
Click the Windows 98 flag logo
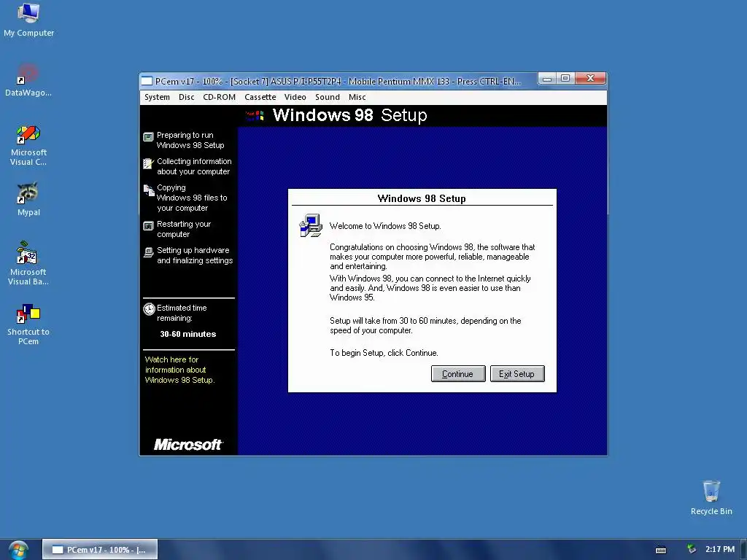point(255,115)
